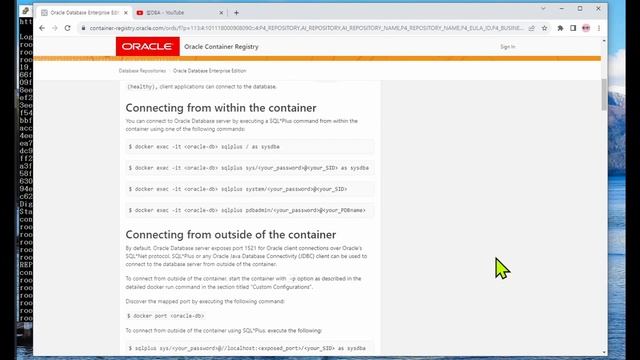Viewport: 640px width, 360px height.
Task: Close the YouTube tab
Action: click(x=221, y=13)
